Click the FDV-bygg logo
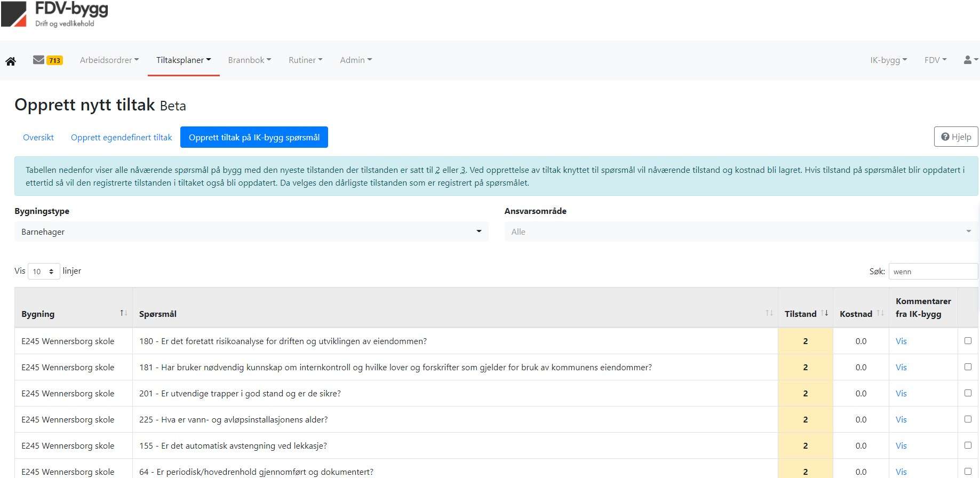 [55, 15]
